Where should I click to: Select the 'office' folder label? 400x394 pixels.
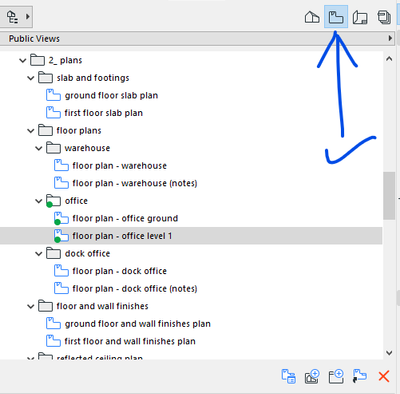(76, 201)
